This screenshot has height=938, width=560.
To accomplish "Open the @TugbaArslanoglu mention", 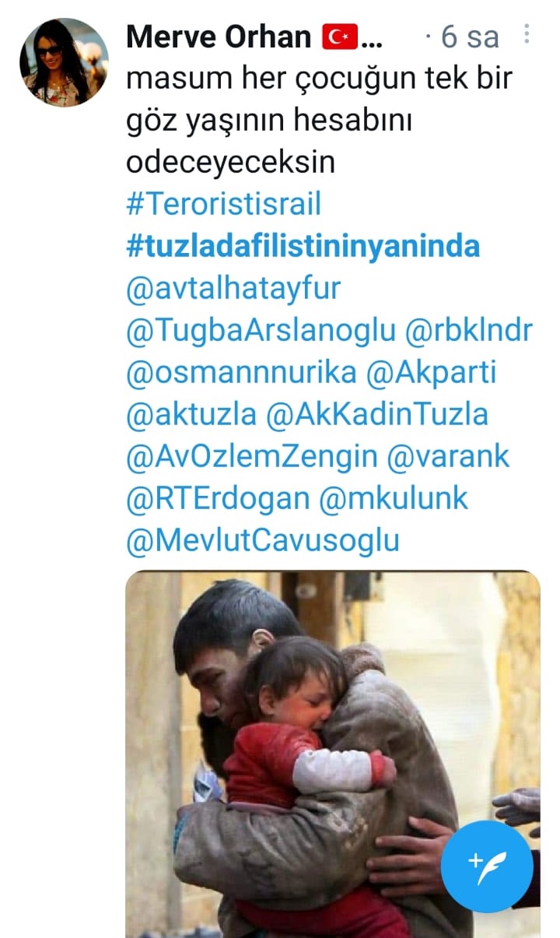I will (x=261, y=331).
